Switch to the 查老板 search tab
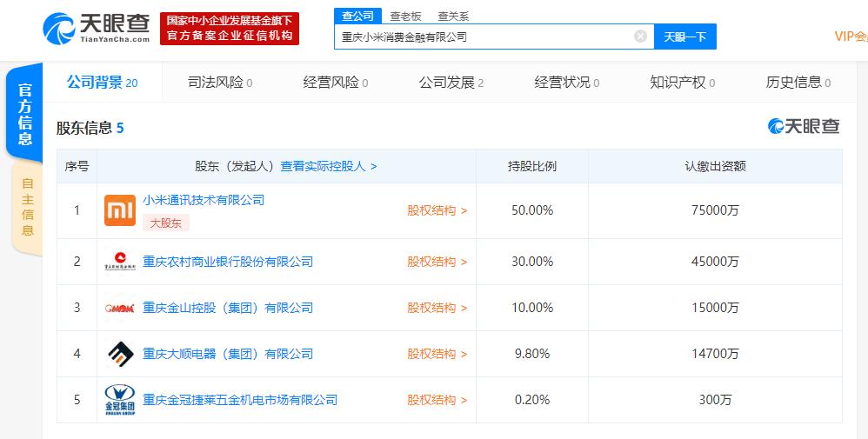 coord(406,16)
